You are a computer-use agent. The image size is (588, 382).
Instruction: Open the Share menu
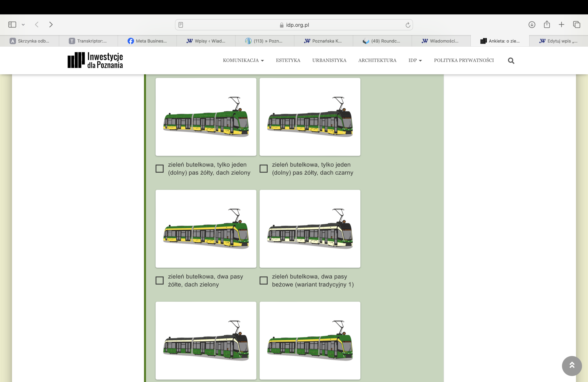coord(547,24)
